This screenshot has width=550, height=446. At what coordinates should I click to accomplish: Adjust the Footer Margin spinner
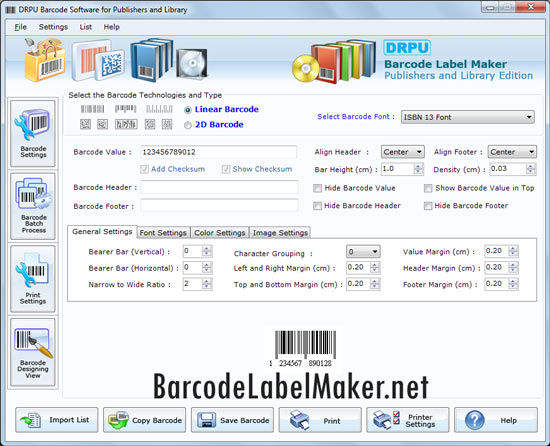pos(513,284)
